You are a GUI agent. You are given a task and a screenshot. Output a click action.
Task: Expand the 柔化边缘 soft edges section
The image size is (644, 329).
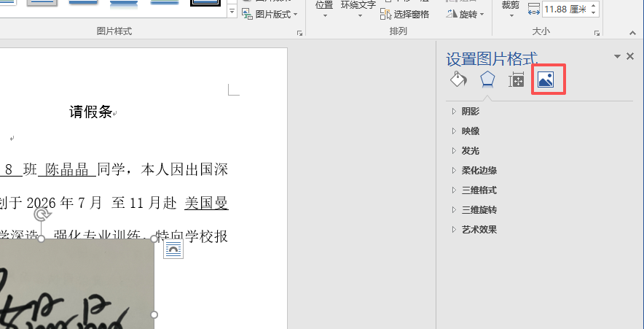(x=479, y=171)
